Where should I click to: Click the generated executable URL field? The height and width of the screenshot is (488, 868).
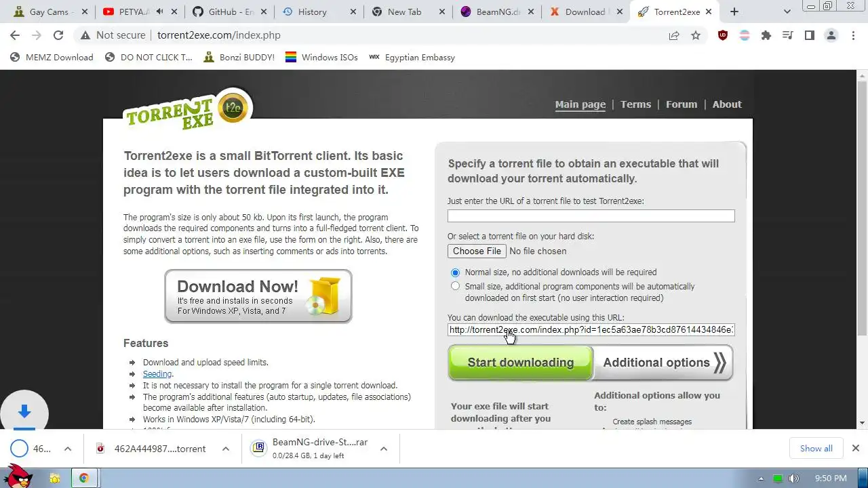pos(591,330)
